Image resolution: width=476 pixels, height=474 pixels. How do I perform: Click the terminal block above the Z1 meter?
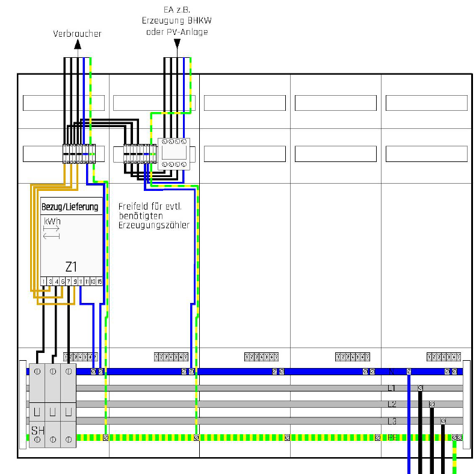coord(79,154)
